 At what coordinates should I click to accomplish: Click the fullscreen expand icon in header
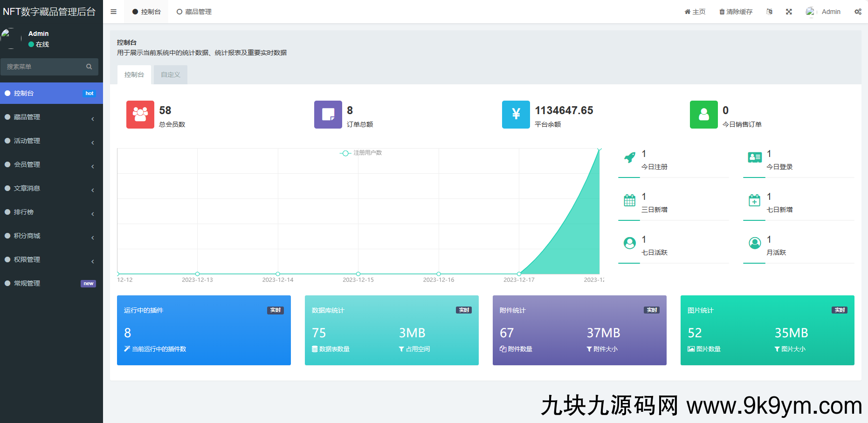tap(789, 12)
